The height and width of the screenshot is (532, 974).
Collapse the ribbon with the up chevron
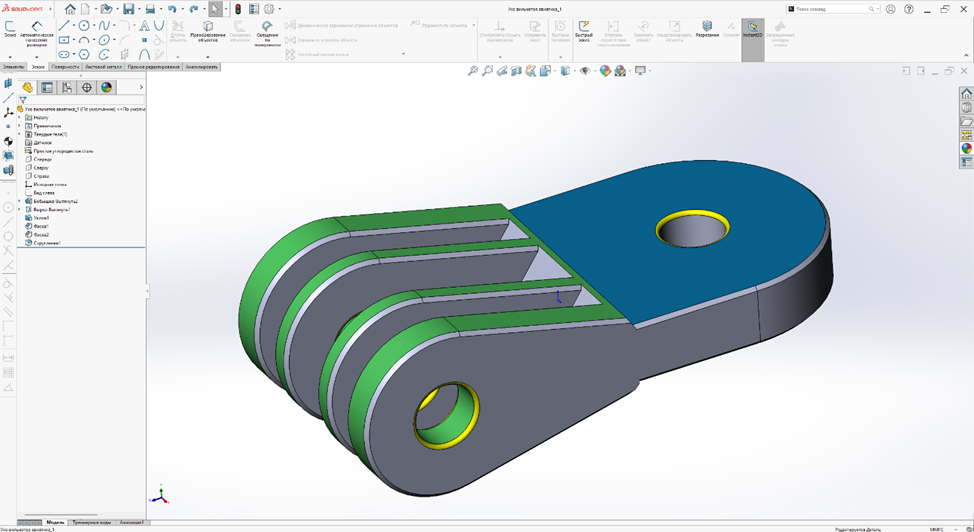[966, 55]
